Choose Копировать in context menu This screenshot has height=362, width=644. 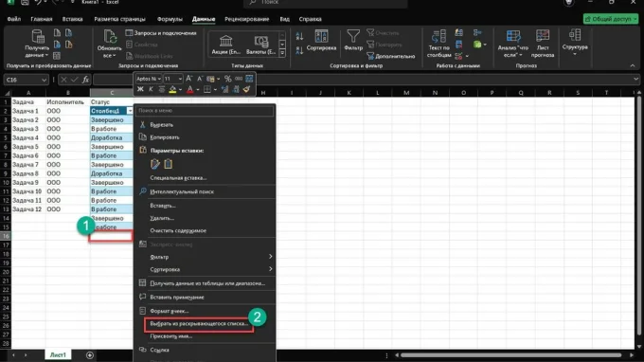pos(206,137)
